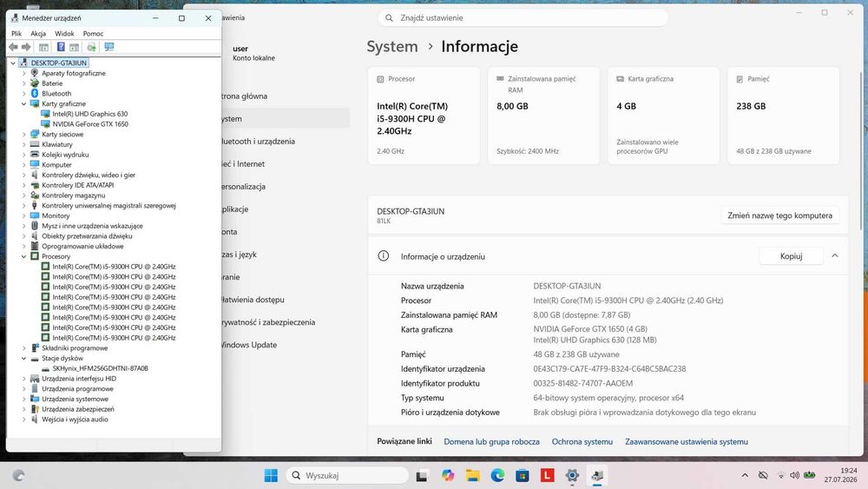This screenshot has height=489, width=868.
Task: Expand the Urządzenia interfejsu HID category
Action: 23,379
